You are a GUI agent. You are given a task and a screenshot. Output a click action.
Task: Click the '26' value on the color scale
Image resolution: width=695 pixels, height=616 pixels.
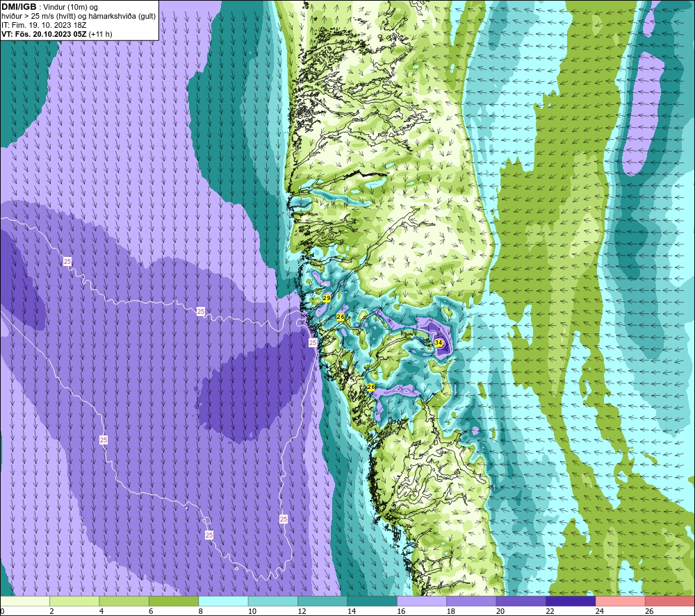(649, 611)
